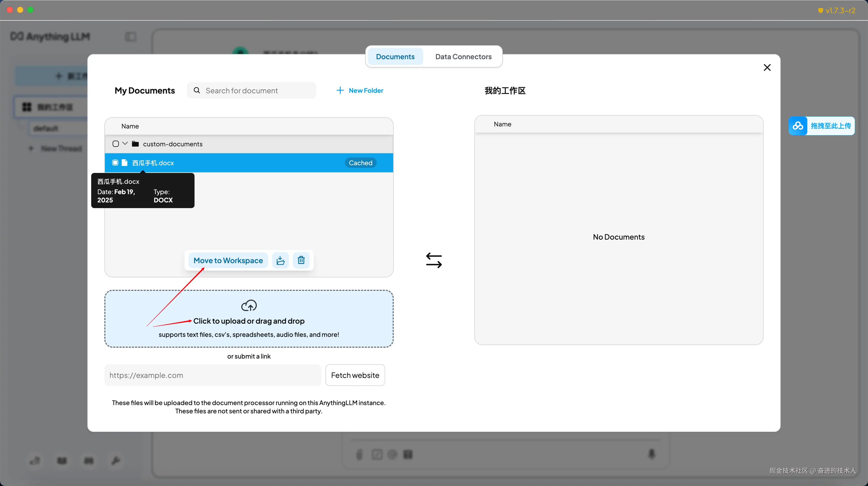The height and width of the screenshot is (486, 868).
Task: Click the 拖拽至此上传 cloud upload badge
Action: coord(822,126)
